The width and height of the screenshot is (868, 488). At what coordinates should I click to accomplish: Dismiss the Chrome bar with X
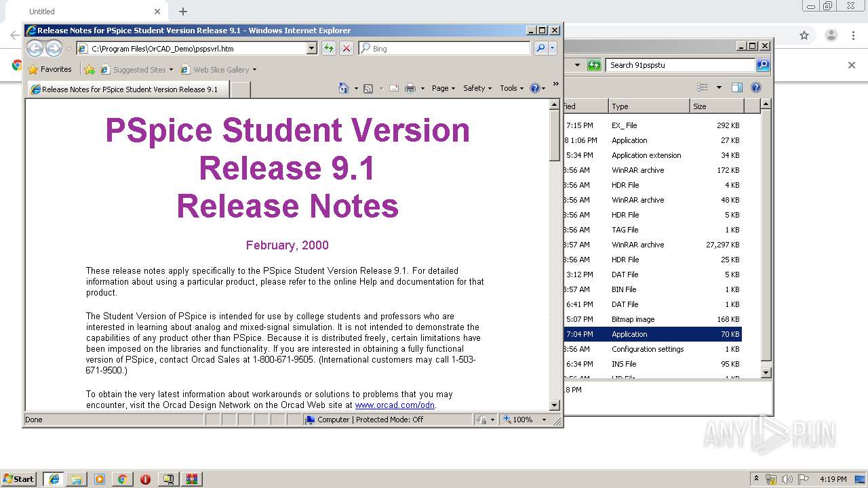(852, 65)
